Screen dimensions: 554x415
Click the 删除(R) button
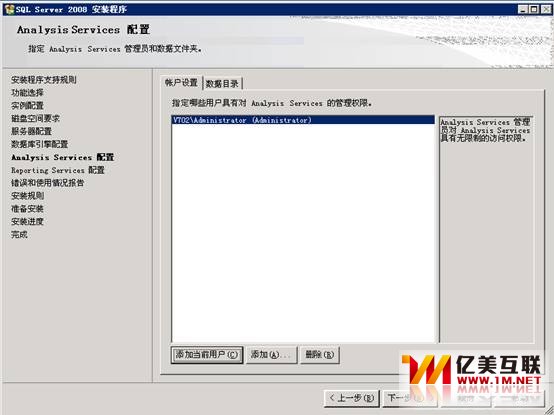pos(319,355)
